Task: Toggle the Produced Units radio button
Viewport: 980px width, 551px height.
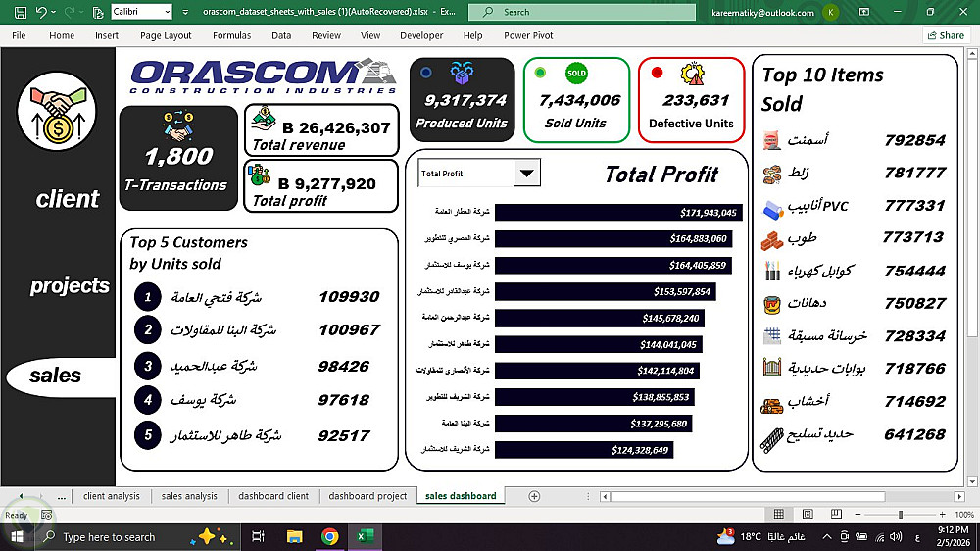Action: (x=426, y=73)
